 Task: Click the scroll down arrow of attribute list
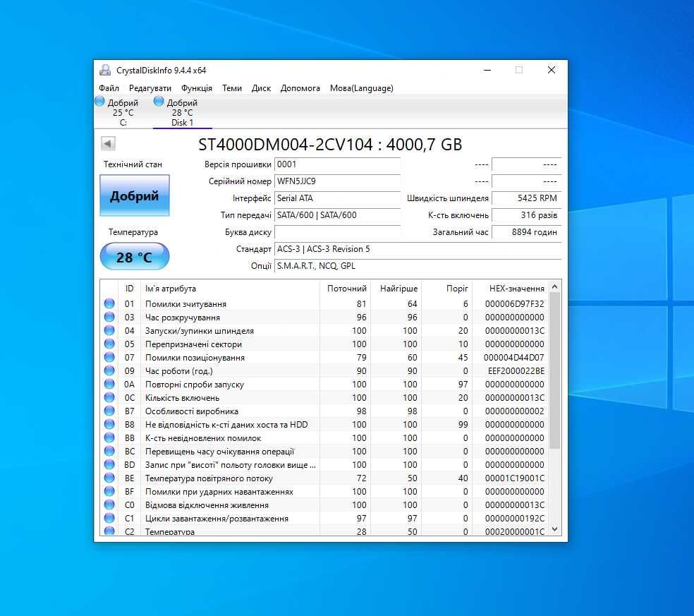click(x=554, y=529)
